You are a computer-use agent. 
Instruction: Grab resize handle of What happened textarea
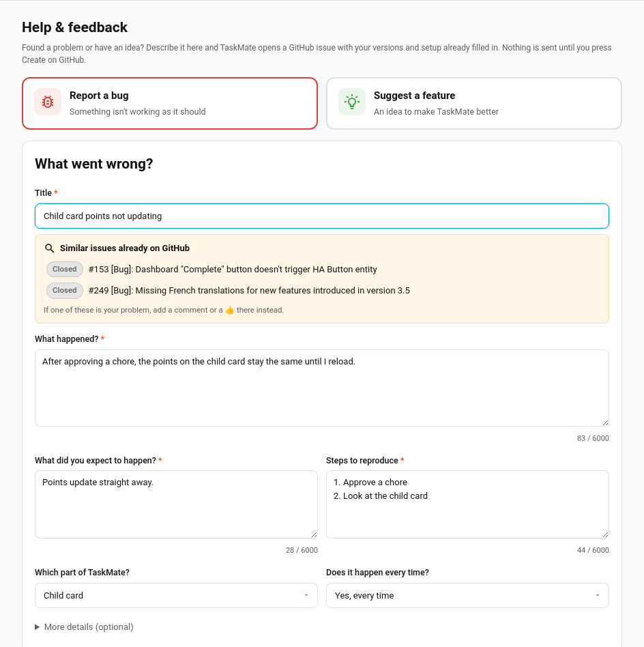tap(605, 422)
